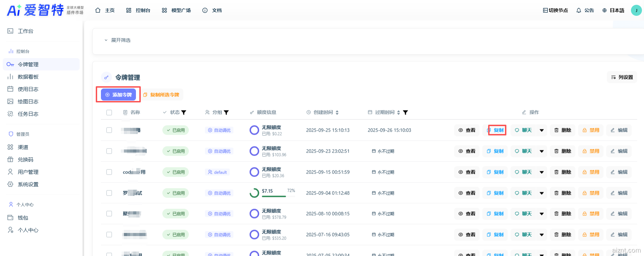
Task: Click 切换节点 in the header
Action: [x=555, y=10]
